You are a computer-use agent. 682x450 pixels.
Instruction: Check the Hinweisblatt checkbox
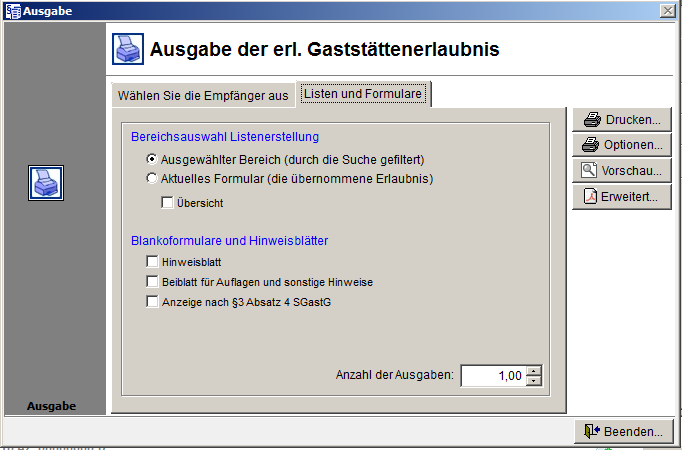pyautogui.click(x=153, y=262)
